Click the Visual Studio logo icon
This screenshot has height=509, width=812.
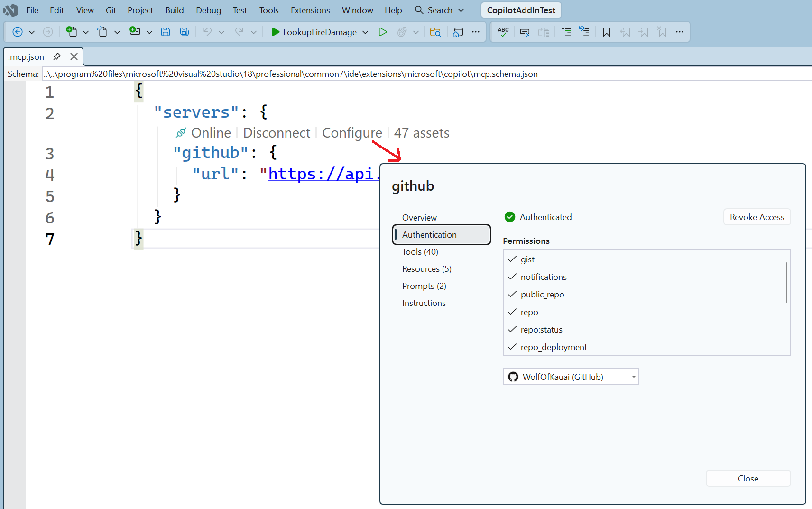tap(10, 10)
